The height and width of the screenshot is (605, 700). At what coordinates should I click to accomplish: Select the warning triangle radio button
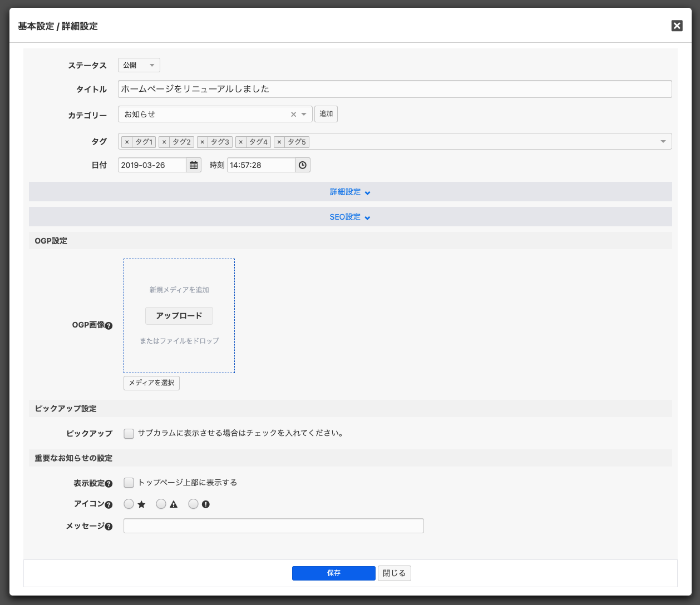(161, 504)
